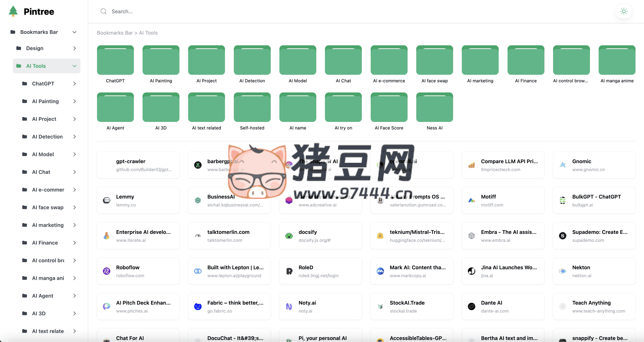Click the search magnifier icon
This screenshot has width=644, height=342.
click(104, 11)
